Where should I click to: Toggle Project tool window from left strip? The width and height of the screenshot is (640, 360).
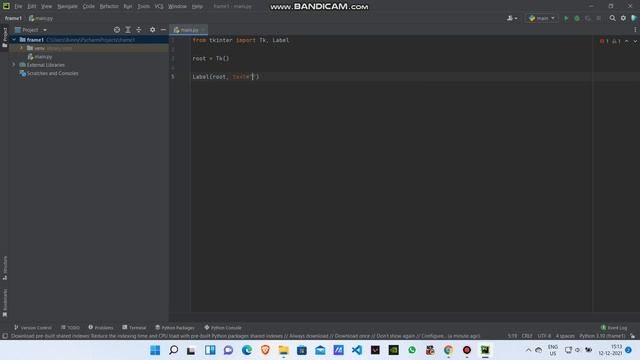(5, 38)
